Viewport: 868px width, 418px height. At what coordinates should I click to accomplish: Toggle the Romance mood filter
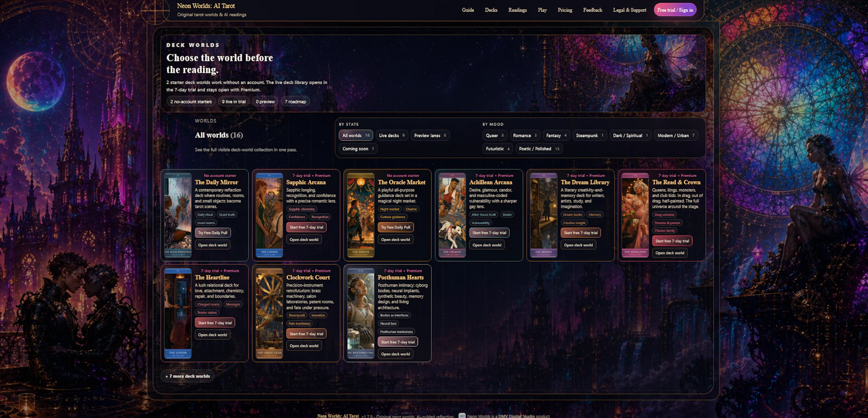coord(525,135)
